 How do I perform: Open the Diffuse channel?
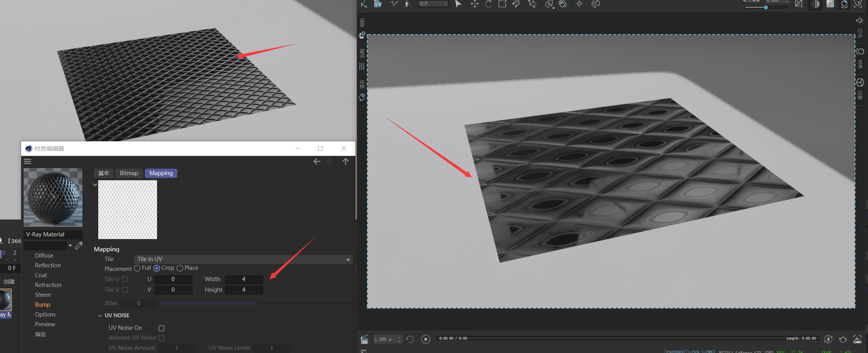point(44,256)
